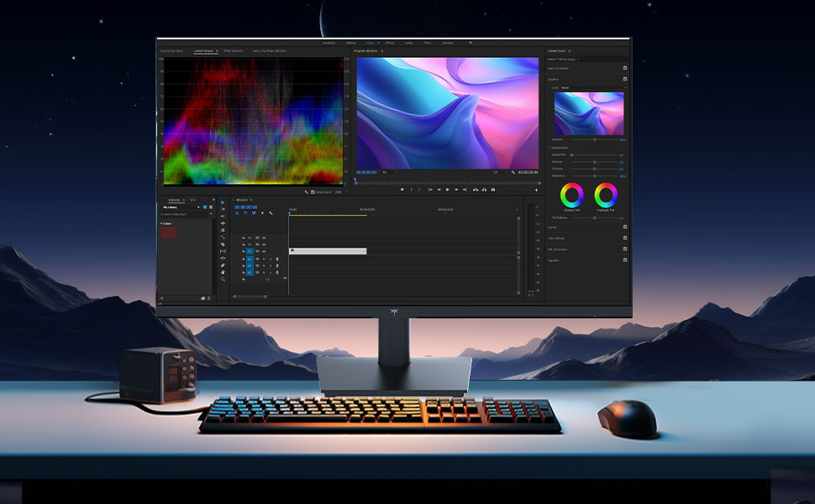815x504 pixels.
Task: Click the Libraries trash icon
Action: [x=209, y=298]
